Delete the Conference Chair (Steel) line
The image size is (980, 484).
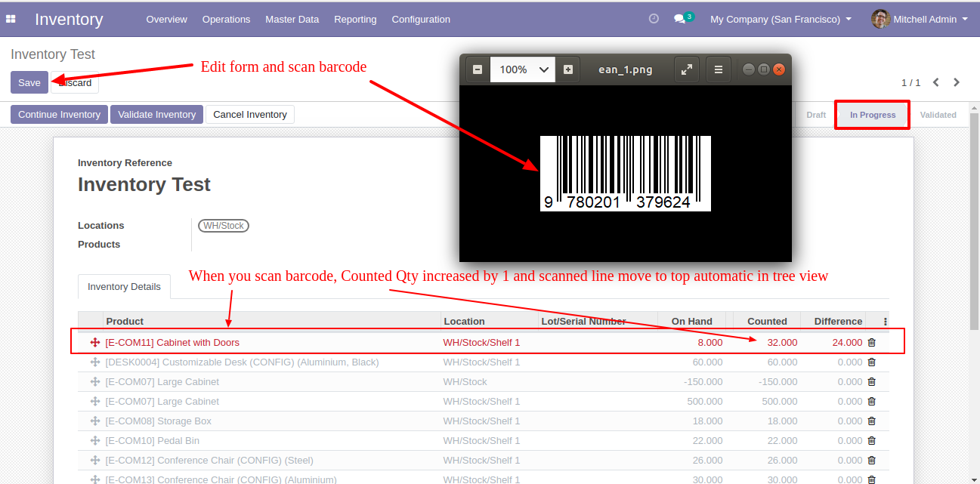coord(871,461)
